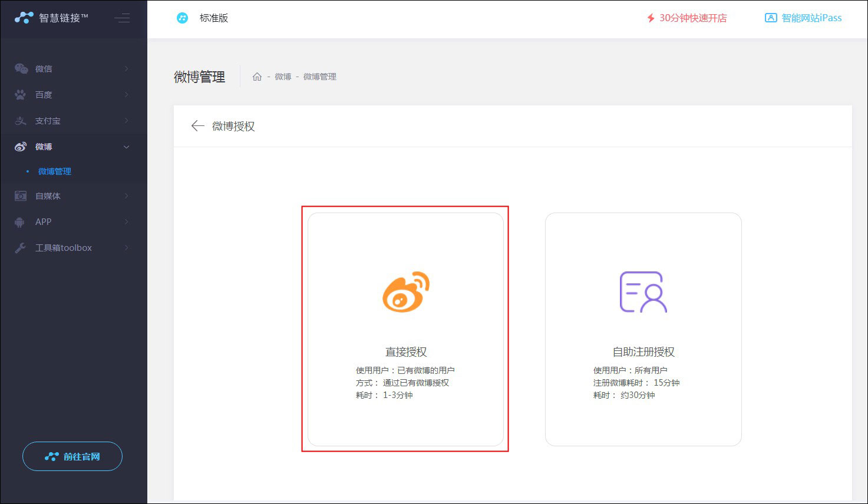Expand the APP menu chevron
This screenshot has height=504, width=868.
tap(126, 222)
